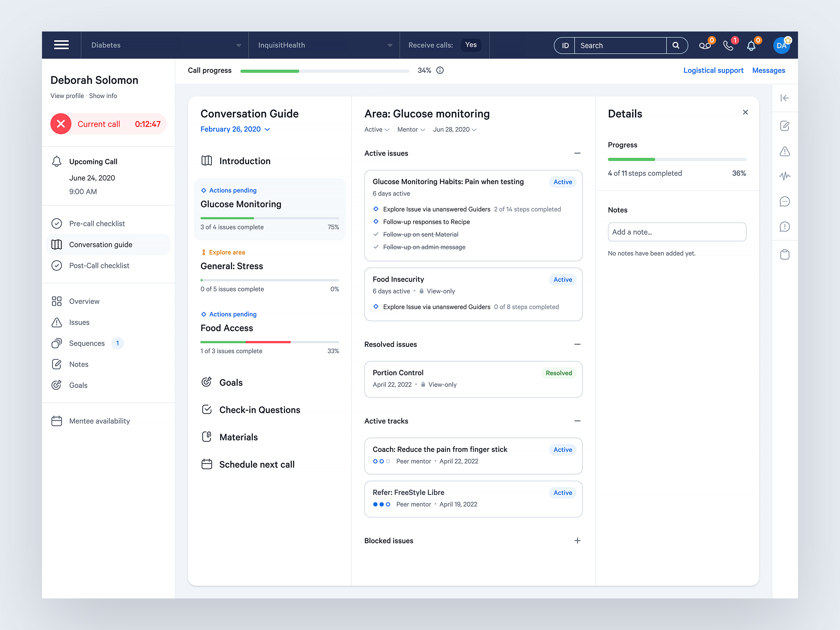Click the Logistical support link

pos(713,70)
